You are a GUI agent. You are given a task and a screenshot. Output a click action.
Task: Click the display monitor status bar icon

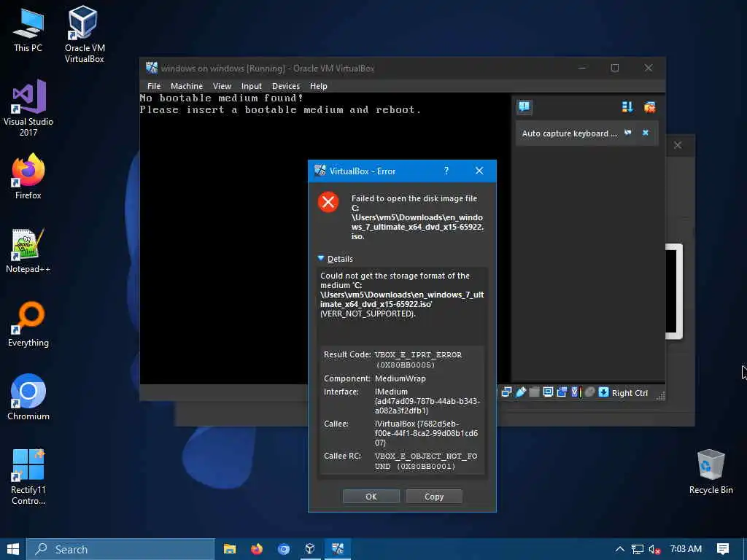[548, 392]
